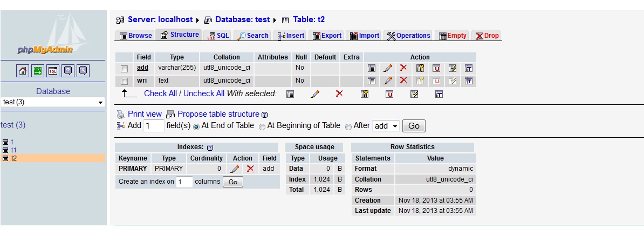Click Table: t2 breadcrumb link
The height and width of the screenshot is (241, 644).
click(x=309, y=19)
